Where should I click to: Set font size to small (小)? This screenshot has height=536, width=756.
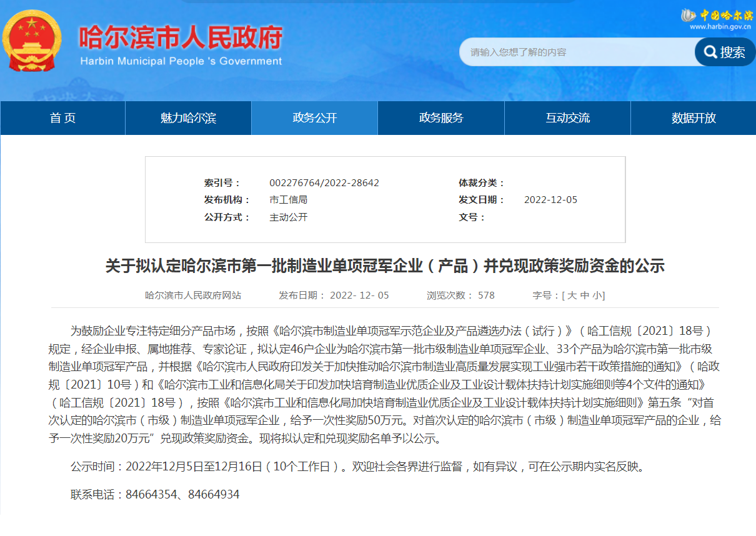click(597, 295)
